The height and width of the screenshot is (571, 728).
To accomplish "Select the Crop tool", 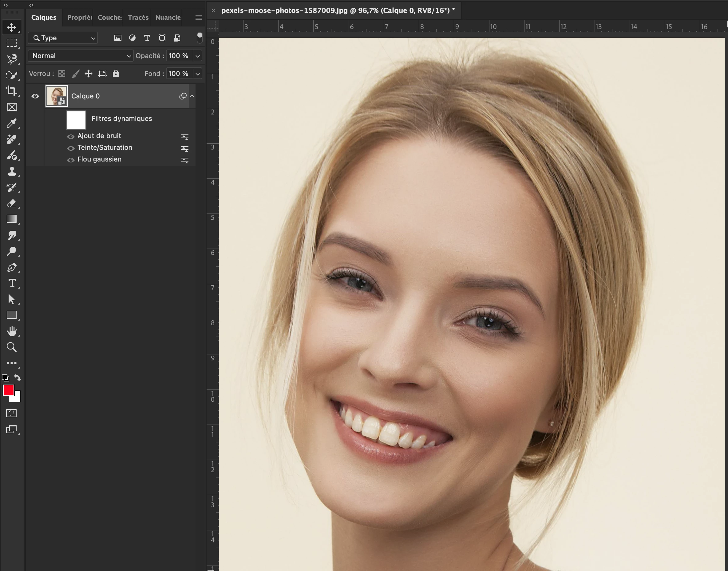I will pyautogui.click(x=12, y=91).
